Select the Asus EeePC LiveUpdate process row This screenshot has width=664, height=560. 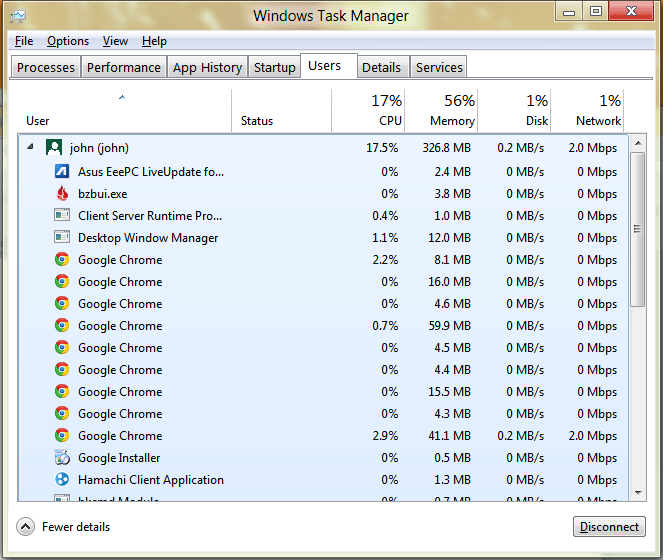[x=323, y=172]
